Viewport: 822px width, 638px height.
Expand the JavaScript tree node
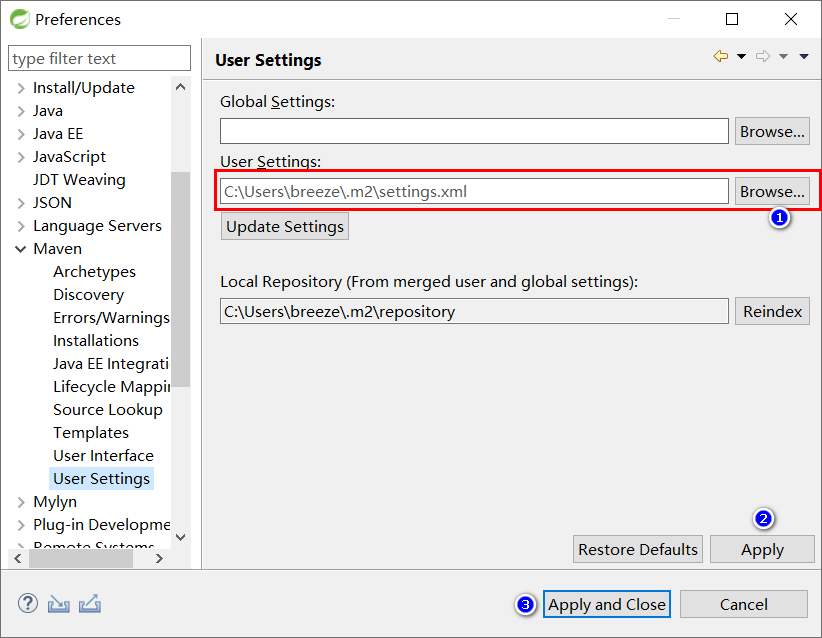21,157
